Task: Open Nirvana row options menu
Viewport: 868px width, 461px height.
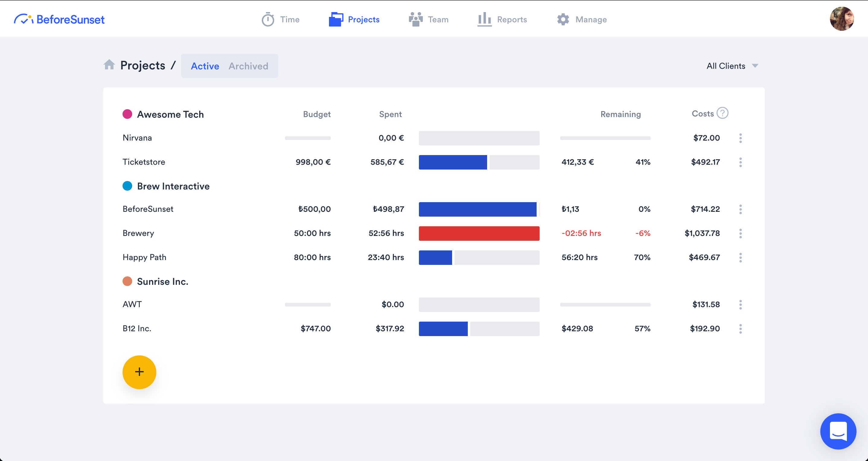Action: coord(740,138)
